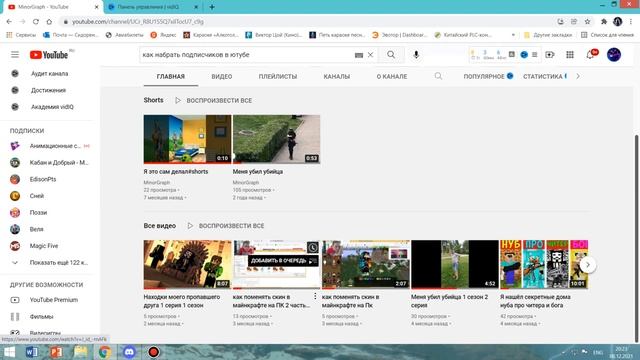
Task: Open Список для чтения reading list
Action: click(x=607, y=35)
